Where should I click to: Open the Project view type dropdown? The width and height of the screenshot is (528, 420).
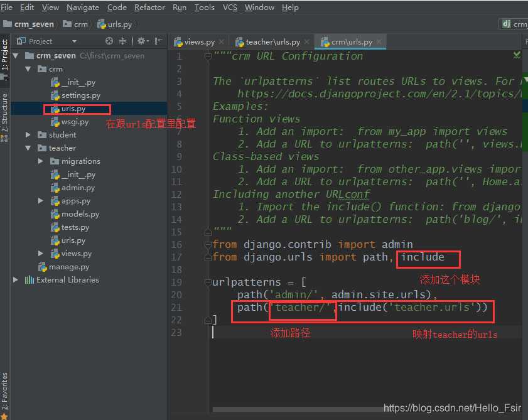[74, 41]
